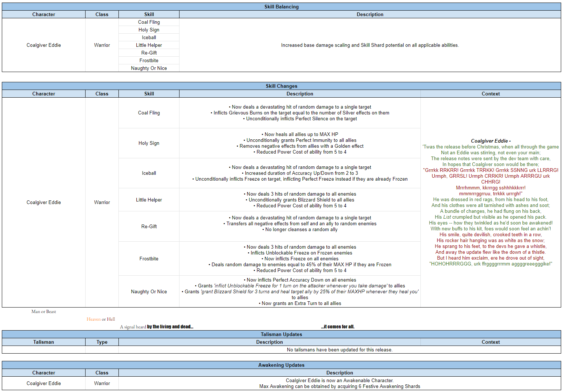This screenshot has width=563, height=392.
Task: Click the 'Talisman Updates' table title
Action: pos(281,334)
